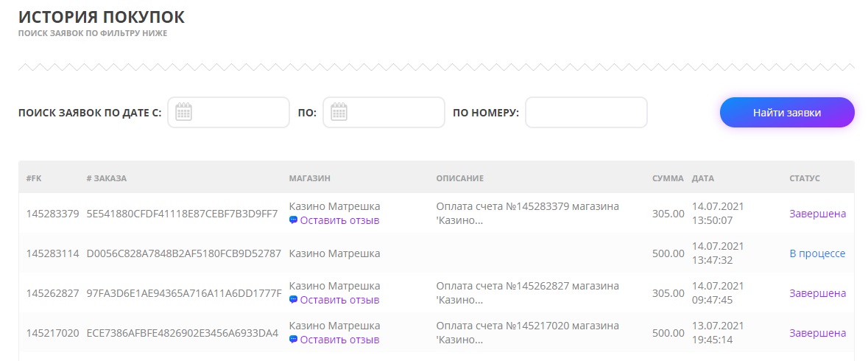Open 'Оставить отзыв' link for order 145283379
The width and height of the screenshot is (868, 361).
(x=339, y=220)
